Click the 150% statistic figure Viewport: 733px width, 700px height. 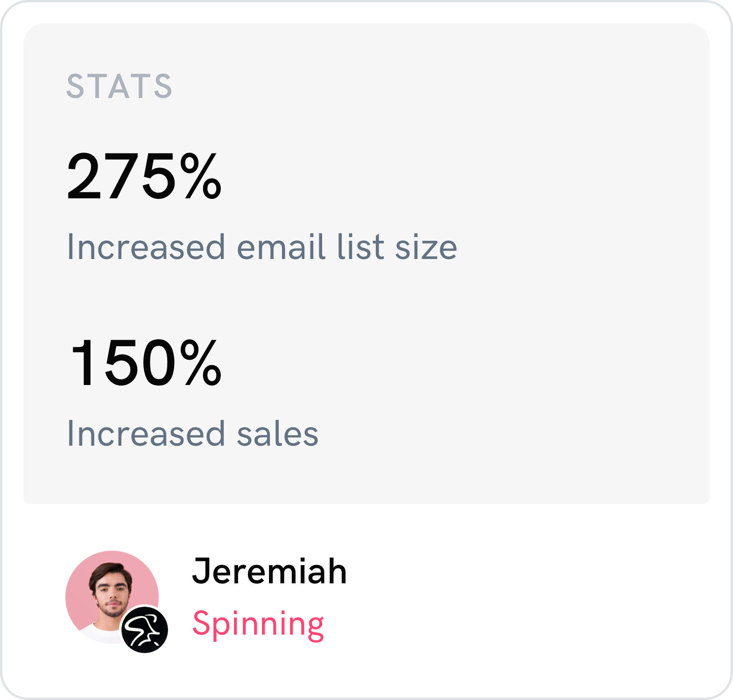click(145, 363)
